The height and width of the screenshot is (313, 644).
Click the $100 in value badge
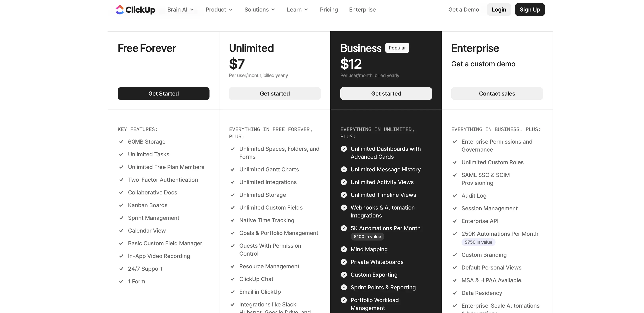coord(367,237)
